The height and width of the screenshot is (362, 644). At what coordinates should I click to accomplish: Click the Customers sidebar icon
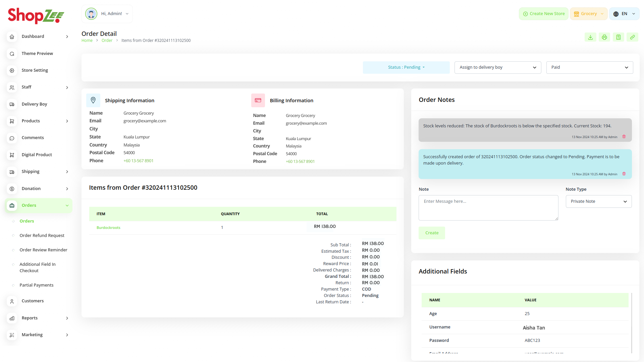pos(12,301)
